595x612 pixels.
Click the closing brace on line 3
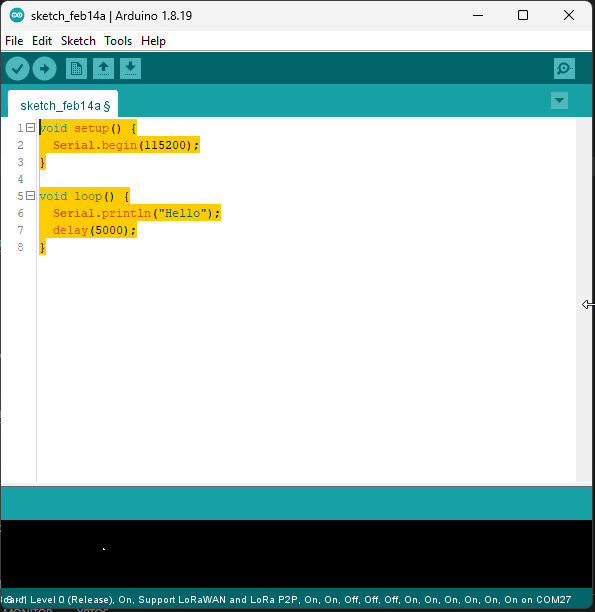click(x=42, y=162)
